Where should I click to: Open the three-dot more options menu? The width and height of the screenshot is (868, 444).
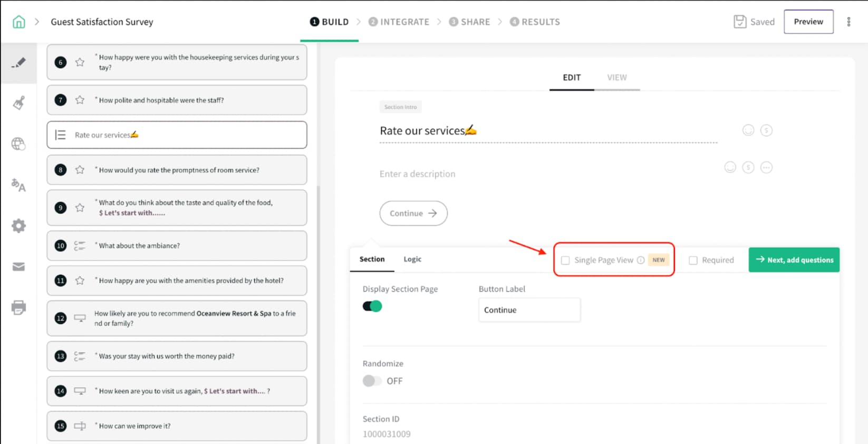point(848,22)
